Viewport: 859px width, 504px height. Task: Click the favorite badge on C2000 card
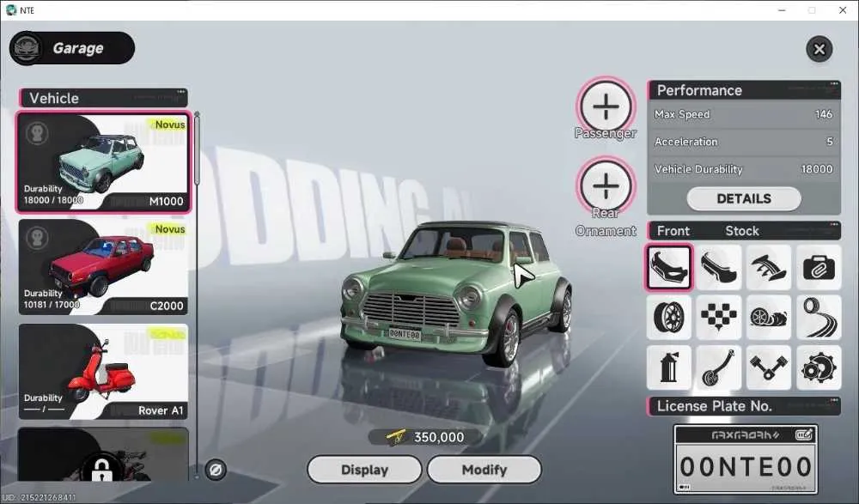(37, 238)
